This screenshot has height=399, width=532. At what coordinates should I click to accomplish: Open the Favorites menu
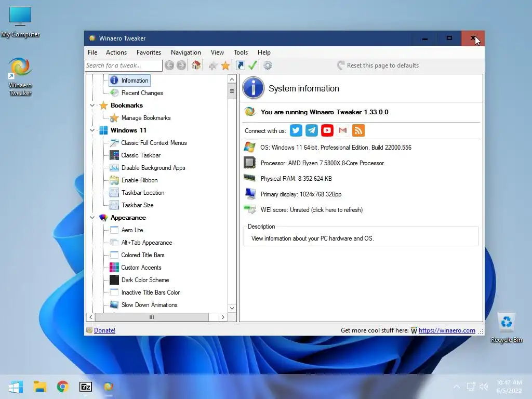point(149,52)
